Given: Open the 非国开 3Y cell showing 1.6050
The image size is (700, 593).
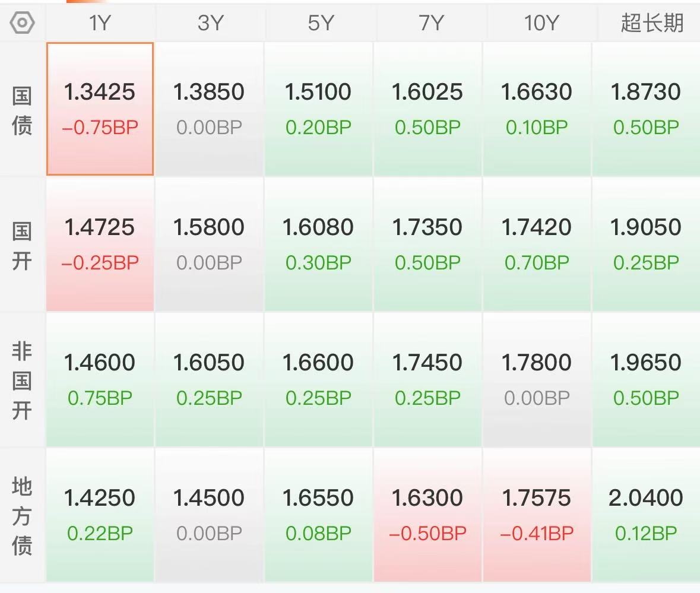Looking at the screenshot, I should (210, 380).
